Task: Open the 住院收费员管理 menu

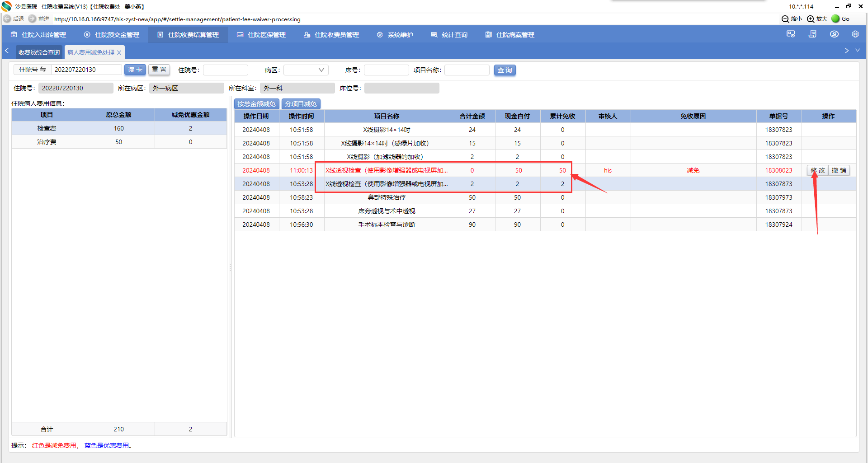Action: click(x=331, y=35)
